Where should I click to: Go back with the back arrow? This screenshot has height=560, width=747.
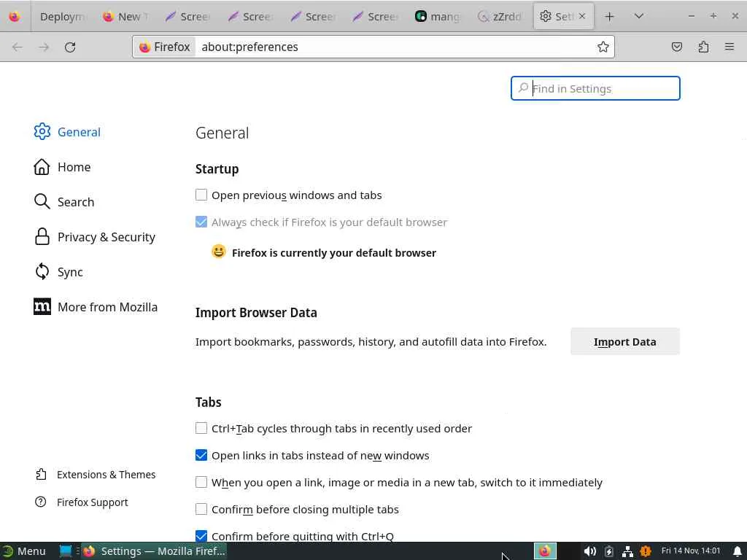point(18,47)
